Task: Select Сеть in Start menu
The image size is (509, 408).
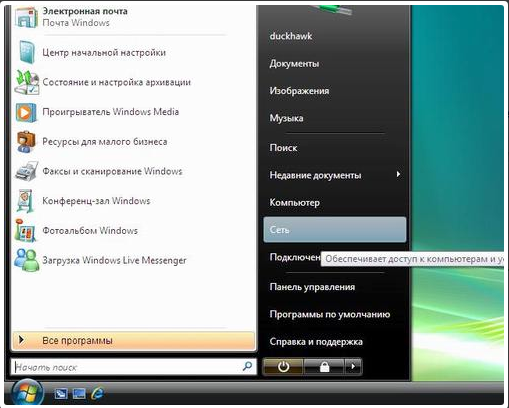Action: tap(335, 230)
